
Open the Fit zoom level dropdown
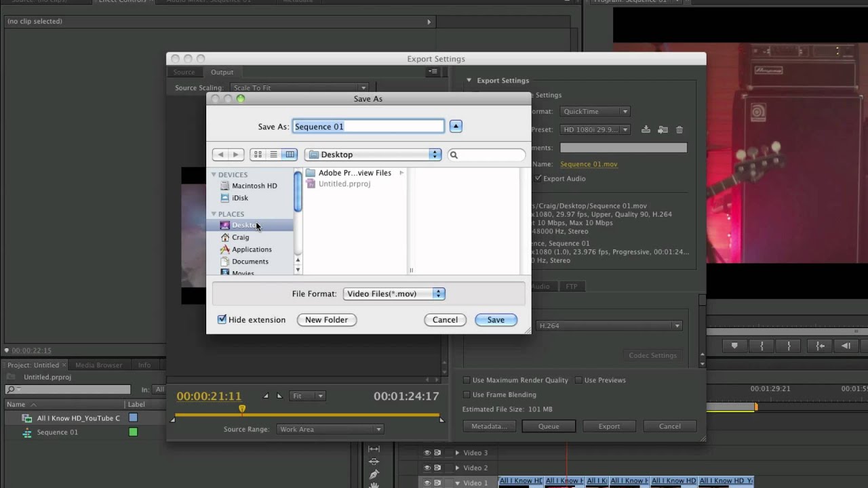[x=308, y=396]
